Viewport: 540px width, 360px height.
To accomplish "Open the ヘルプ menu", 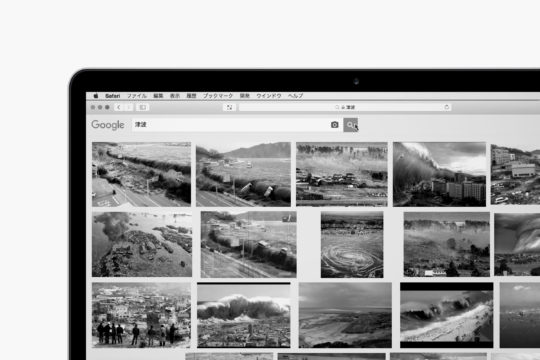I will coord(295,96).
